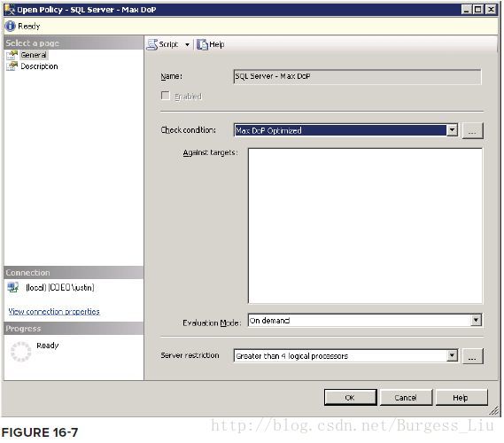Click the bottom Help button

(x=461, y=397)
